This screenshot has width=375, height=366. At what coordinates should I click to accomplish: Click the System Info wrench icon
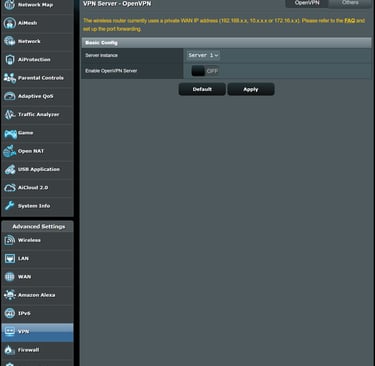(x=10, y=206)
